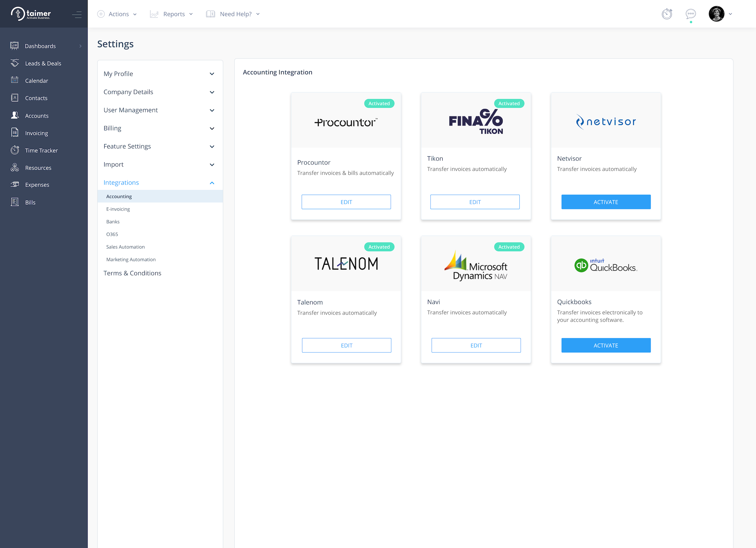
Task: Click the Taimer logo
Action: click(31, 14)
